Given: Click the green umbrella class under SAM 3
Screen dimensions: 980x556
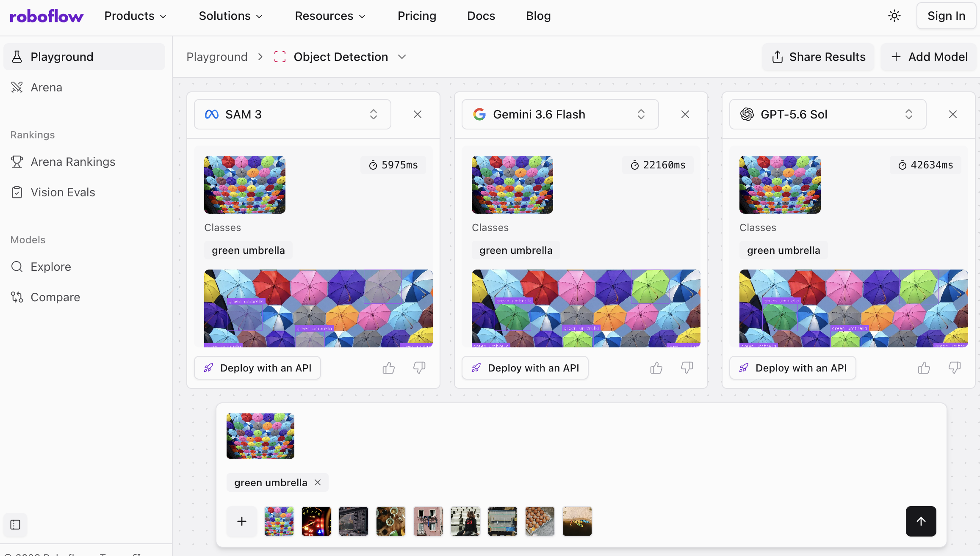Looking at the screenshot, I should (248, 250).
